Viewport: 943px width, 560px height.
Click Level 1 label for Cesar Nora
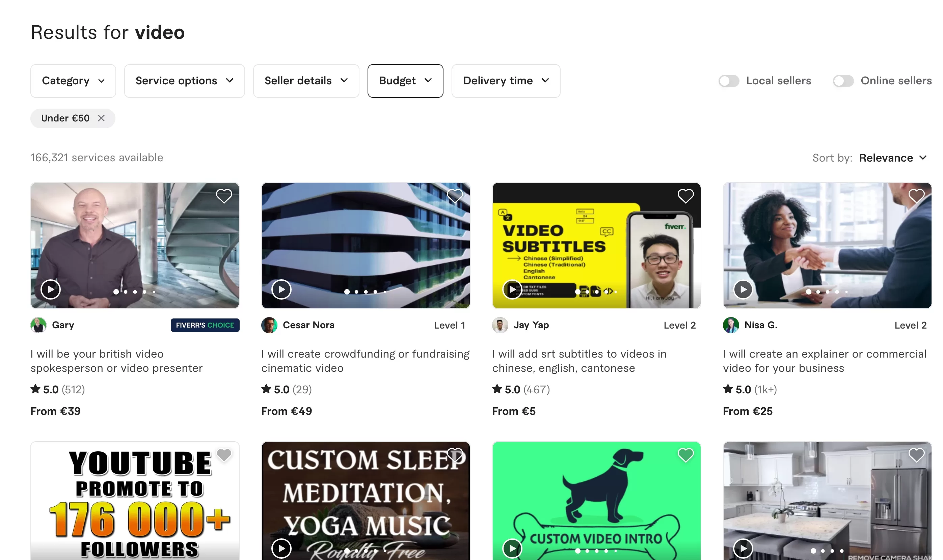coord(449,325)
